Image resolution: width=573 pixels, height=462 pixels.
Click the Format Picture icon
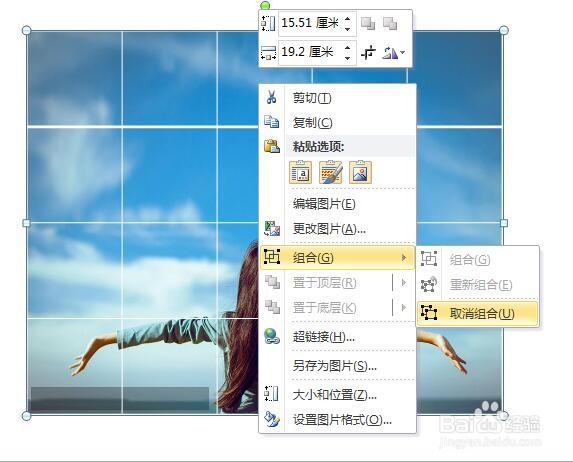click(x=272, y=419)
